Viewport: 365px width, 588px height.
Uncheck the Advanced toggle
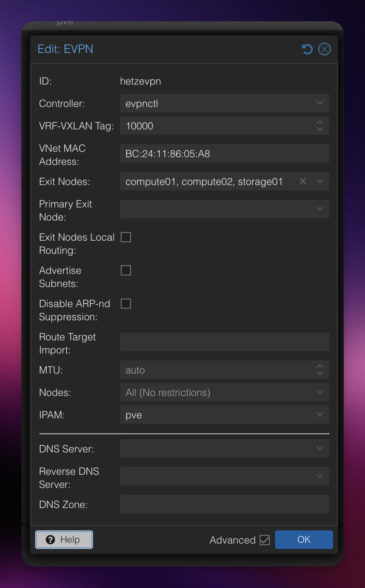[x=265, y=540]
